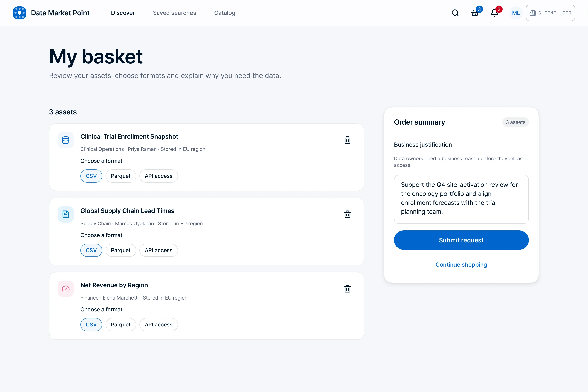The image size is (588, 392).
Task: Open the Catalog nav item
Action: [225, 13]
